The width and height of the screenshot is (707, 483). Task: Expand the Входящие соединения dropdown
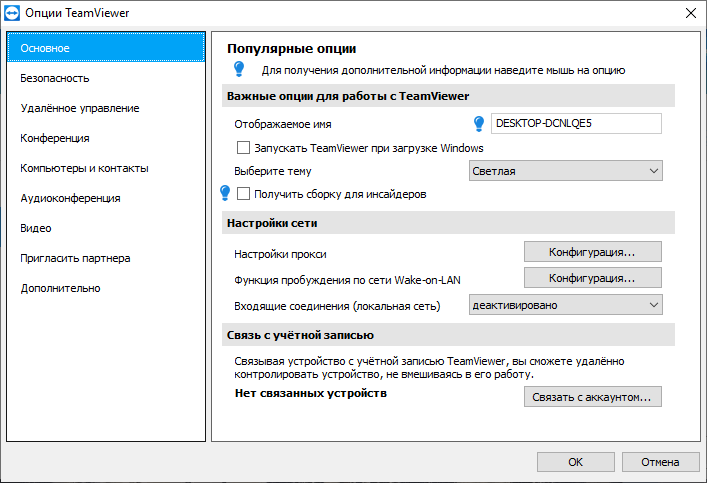coord(566,304)
